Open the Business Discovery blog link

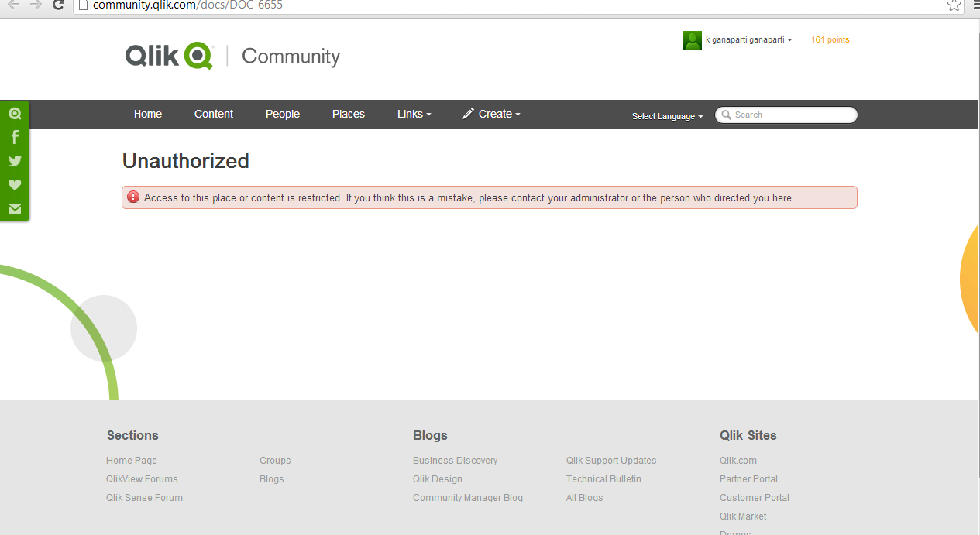click(456, 461)
